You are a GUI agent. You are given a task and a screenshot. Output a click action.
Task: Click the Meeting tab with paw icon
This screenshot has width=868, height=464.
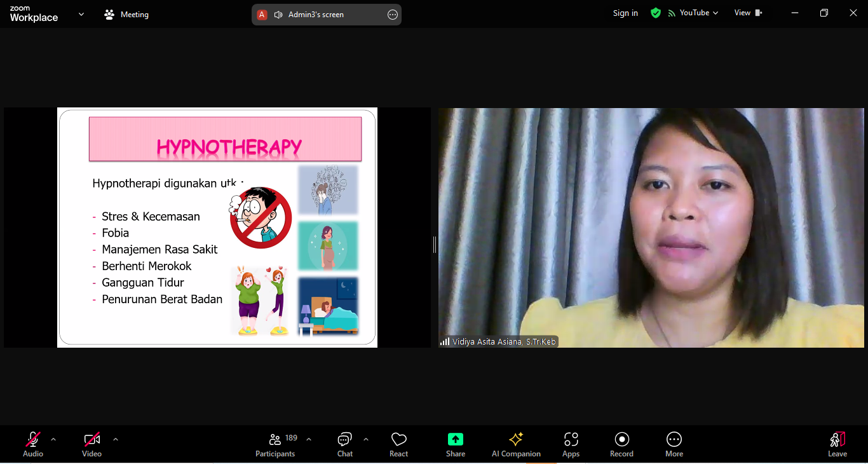click(x=126, y=14)
